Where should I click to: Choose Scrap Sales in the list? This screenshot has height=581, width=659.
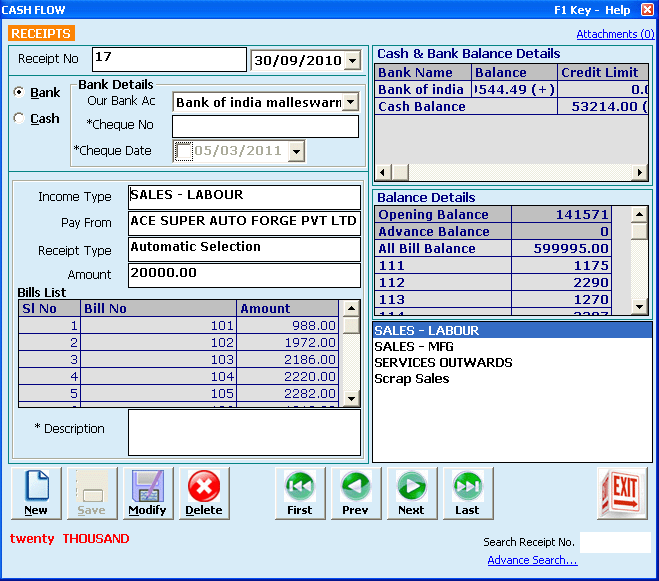pyautogui.click(x=411, y=378)
